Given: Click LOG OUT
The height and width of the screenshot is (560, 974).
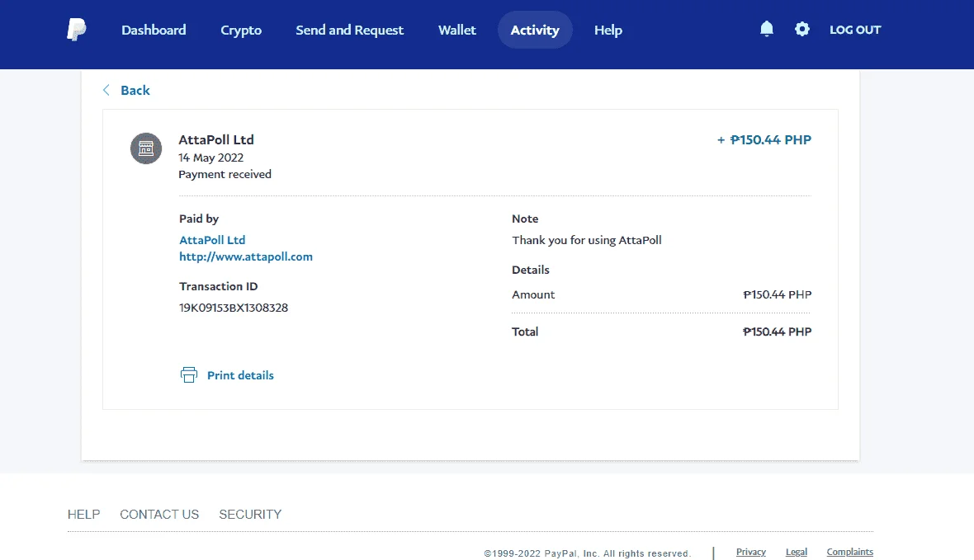Looking at the screenshot, I should point(855,30).
